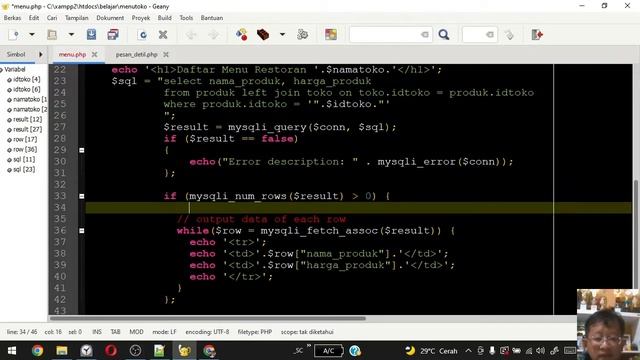Select symbol row [36]
Image resolution: width=640 pixels, height=360 pixels.
tap(25, 149)
